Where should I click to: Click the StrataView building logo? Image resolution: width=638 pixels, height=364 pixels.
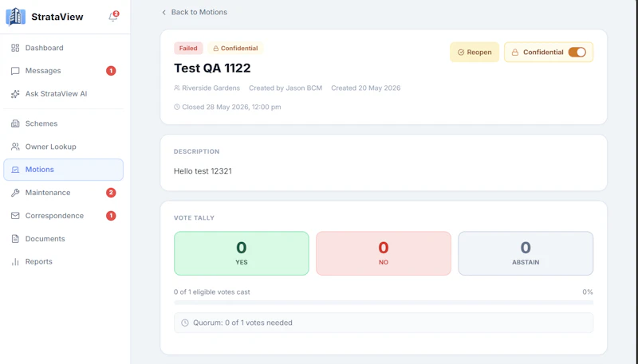(x=15, y=17)
